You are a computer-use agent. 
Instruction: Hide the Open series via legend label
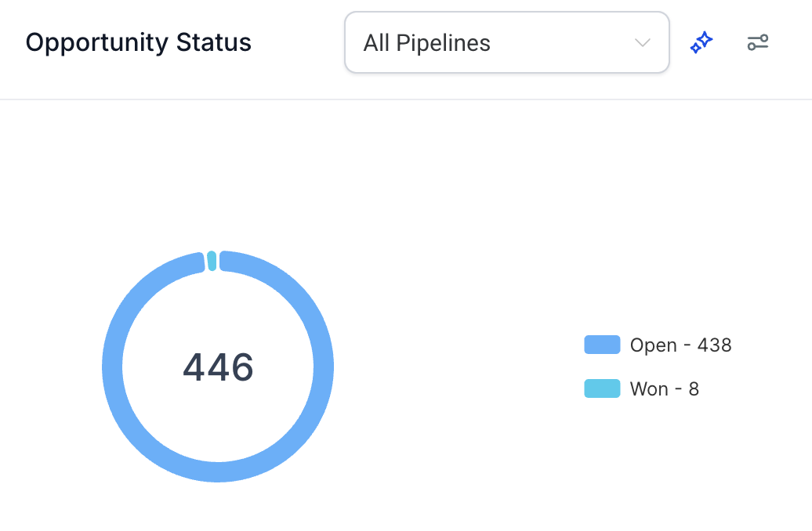coord(680,345)
